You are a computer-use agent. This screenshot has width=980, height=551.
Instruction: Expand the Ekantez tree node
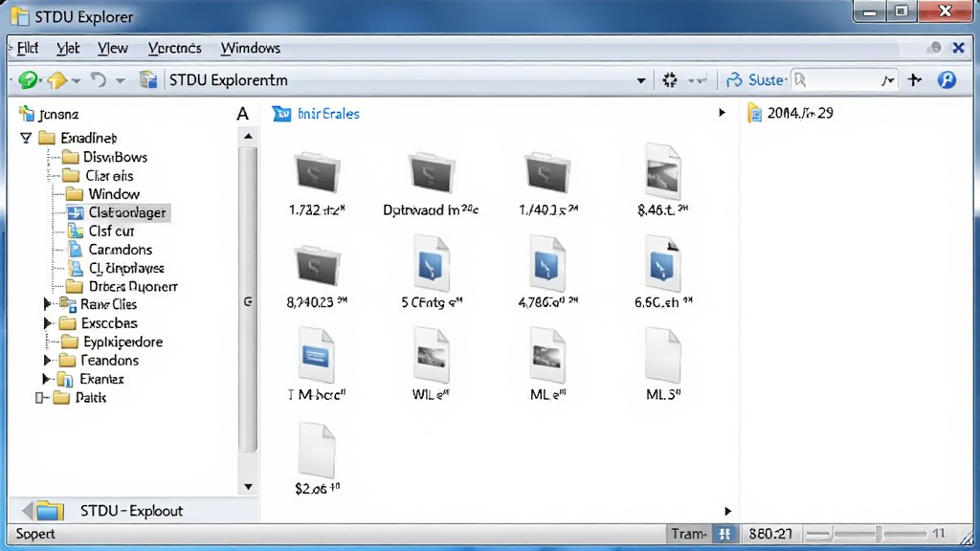pyautogui.click(x=46, y=379)
